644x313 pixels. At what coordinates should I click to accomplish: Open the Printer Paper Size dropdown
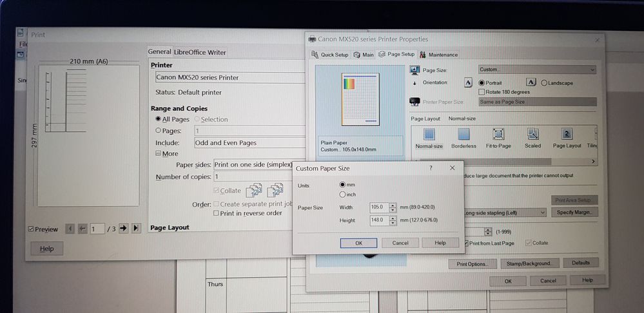(537, 102)
